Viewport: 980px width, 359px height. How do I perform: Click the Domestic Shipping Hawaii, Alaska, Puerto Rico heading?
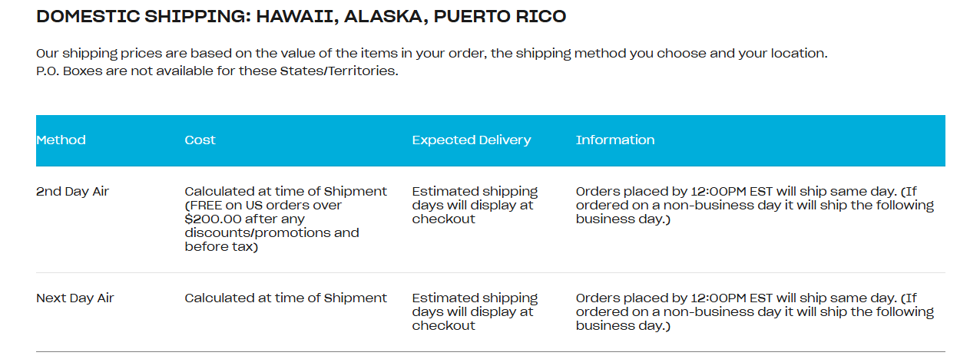pyautogui.click(x=301, y=16)
